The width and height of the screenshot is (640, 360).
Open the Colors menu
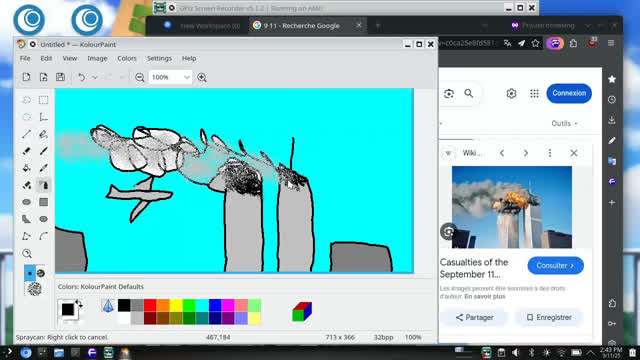pyautogui.click(x=127, y=58)
